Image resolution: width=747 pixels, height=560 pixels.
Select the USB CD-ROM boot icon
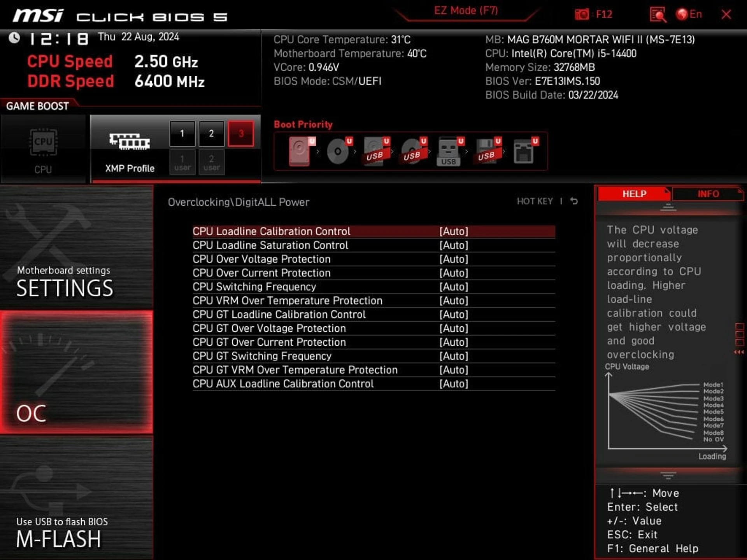click(x=414, y=151)
